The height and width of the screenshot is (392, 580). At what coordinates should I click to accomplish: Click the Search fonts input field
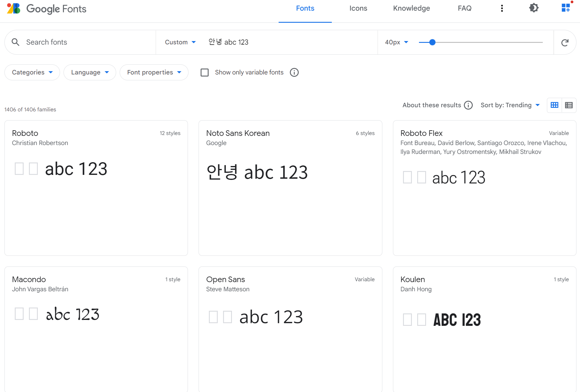[x=89, y=42]
